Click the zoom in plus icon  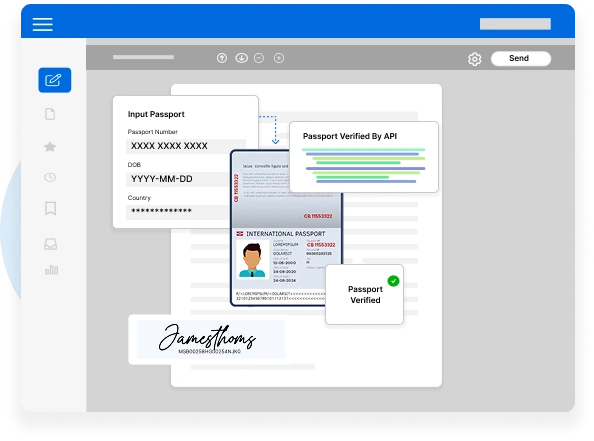279,58
